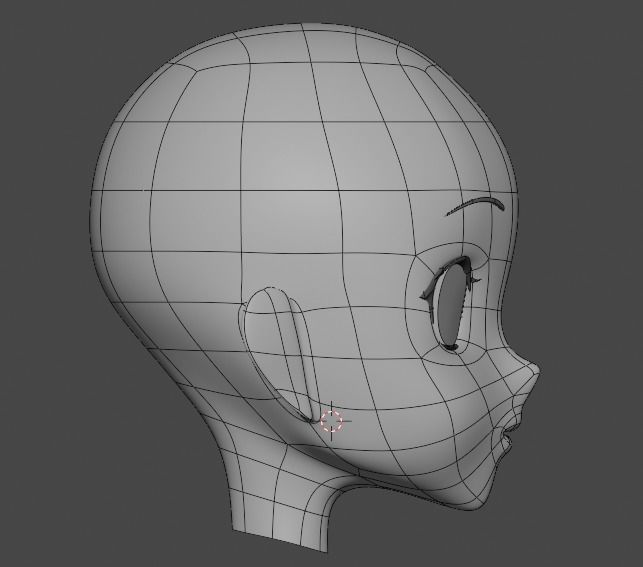Screen dimensions: 643x567
Task: Click the nose tip of the head
Action: click(533, 370)
